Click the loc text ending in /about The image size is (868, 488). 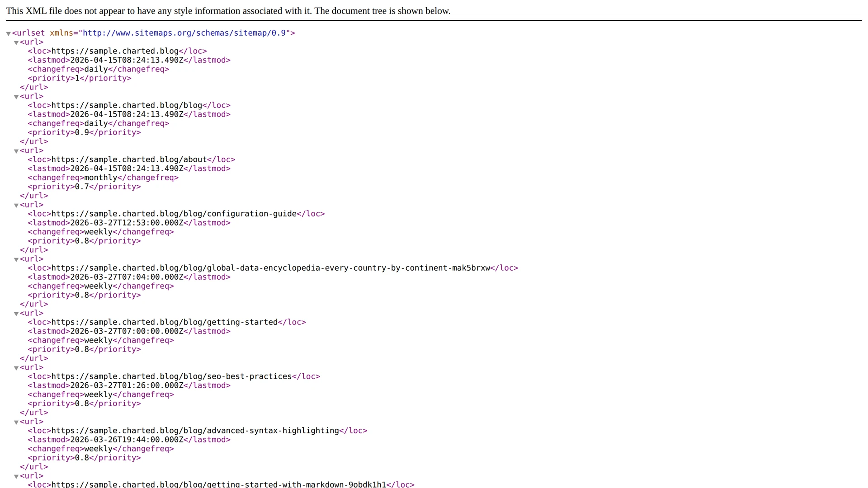pyautogui.click(x=129, y=160)
